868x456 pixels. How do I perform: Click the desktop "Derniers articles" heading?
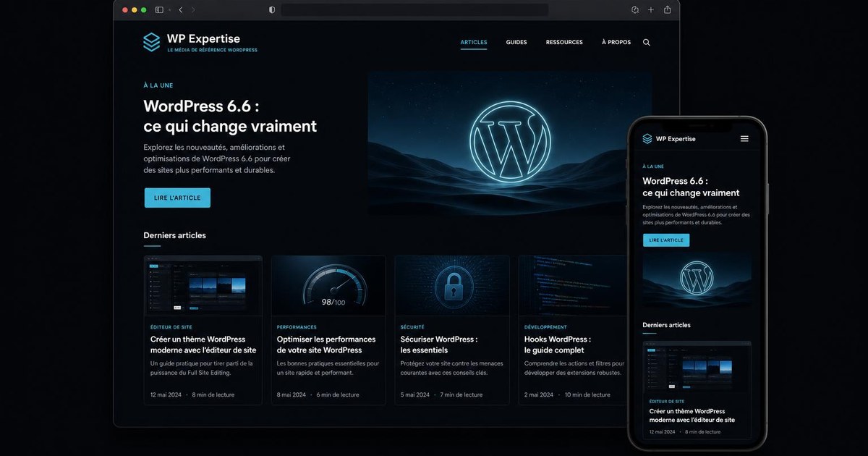click(174, 235)
